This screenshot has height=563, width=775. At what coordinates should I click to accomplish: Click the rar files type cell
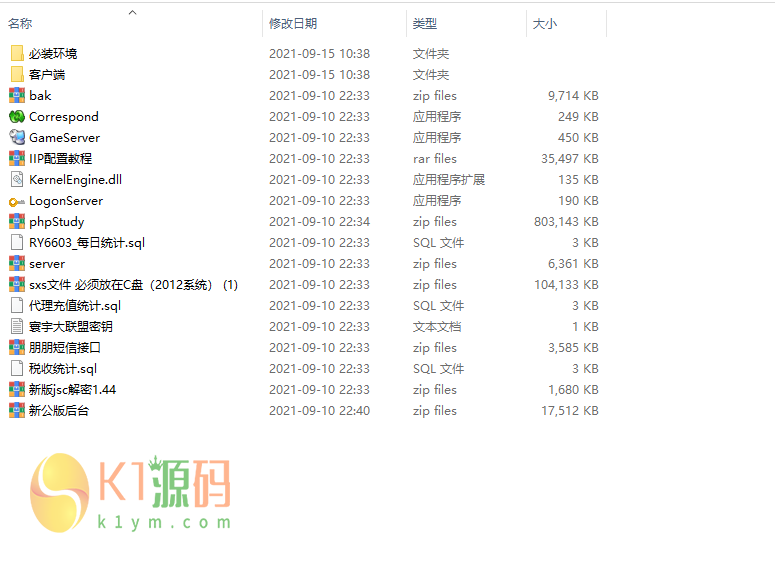click(434, 159)
